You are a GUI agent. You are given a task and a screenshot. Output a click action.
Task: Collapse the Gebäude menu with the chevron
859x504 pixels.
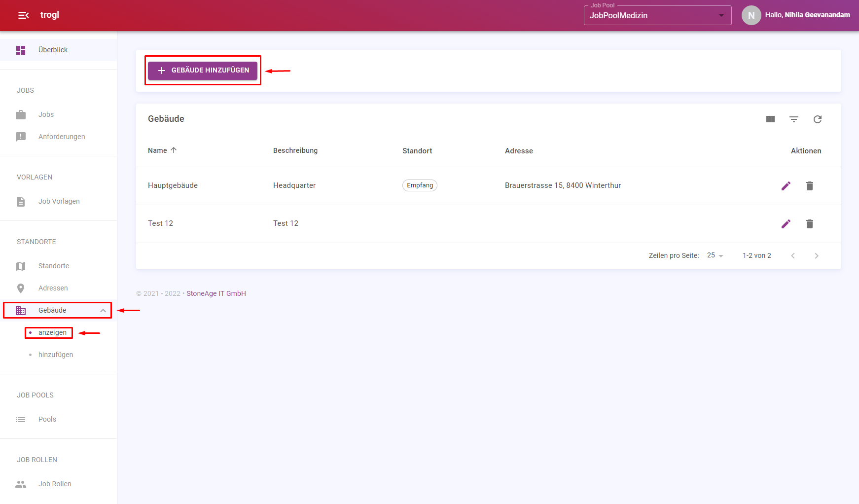pyautogui.click(x=103, y=310)
